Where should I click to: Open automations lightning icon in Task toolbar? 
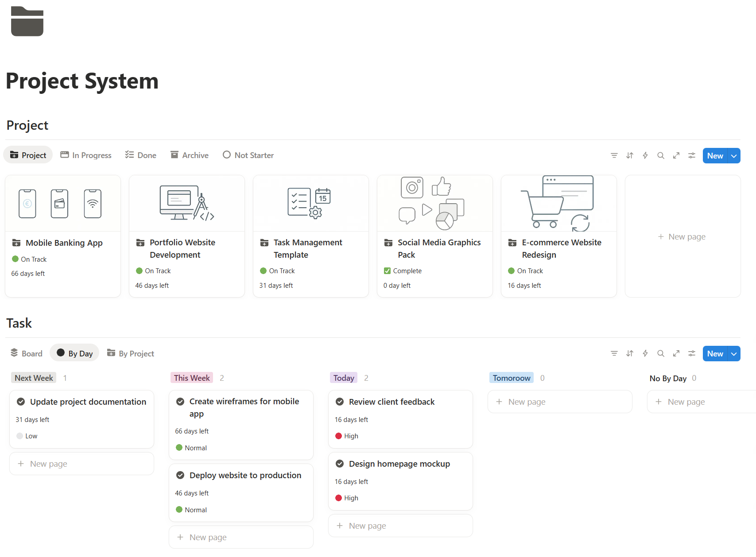point(645,353)
